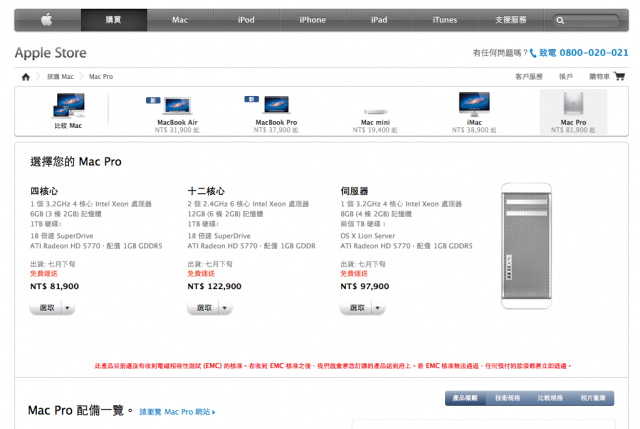640x429 pixels.
Task: Click the 選取 button for 十二核心 model
Action: [203, 308]
